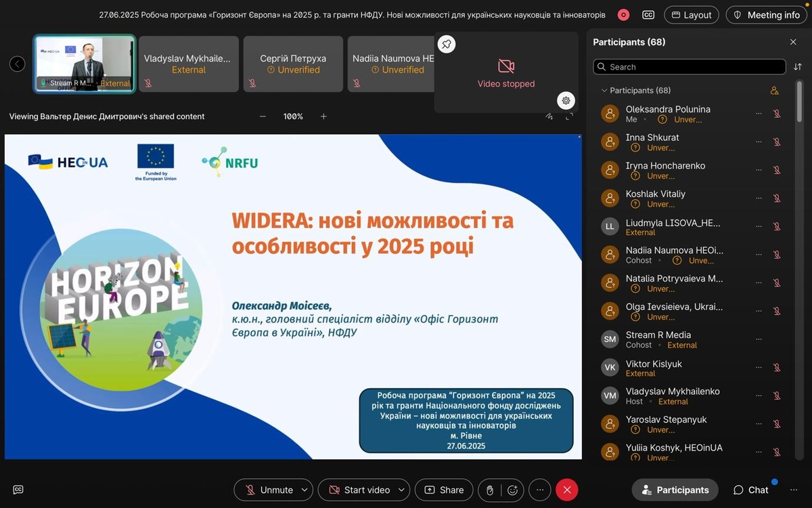Click muted mic icon for Olga Ievsieieva
This screenshot has width=812, height=508.
[777, 312]
